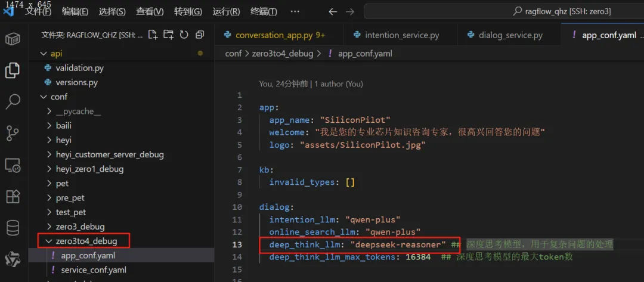Open the Search view in activity bar

click(13, 102)
